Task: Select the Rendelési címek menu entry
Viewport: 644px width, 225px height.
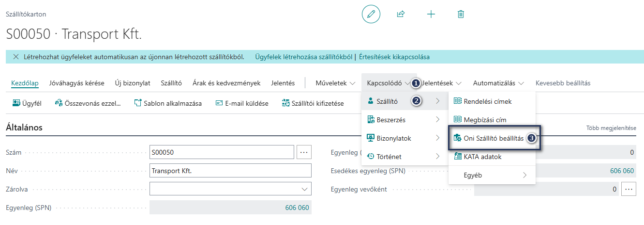Action: pos(492,101)
